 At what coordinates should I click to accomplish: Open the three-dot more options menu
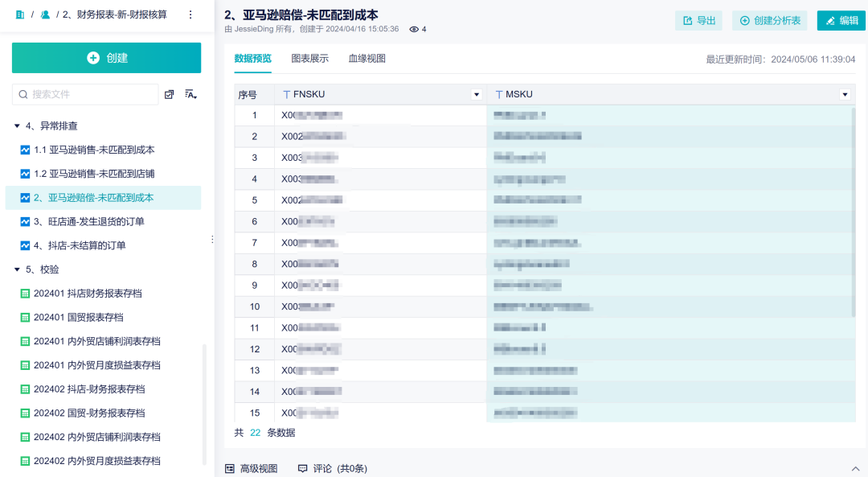[190, 14]
